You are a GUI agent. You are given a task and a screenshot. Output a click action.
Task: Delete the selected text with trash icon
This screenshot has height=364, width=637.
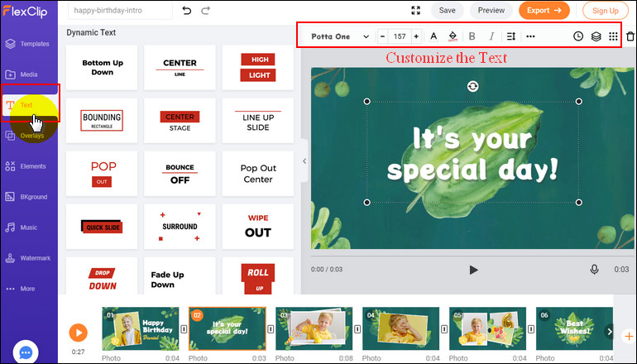[630, 36]
